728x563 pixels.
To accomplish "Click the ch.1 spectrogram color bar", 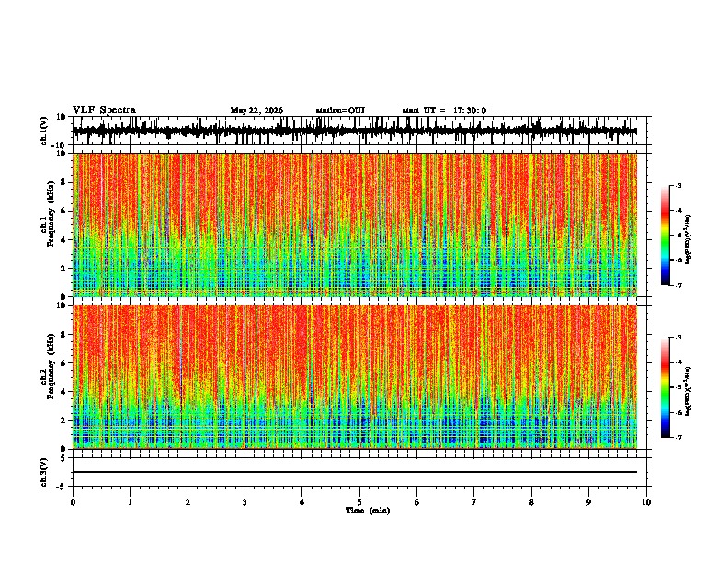I will (665, 236).
